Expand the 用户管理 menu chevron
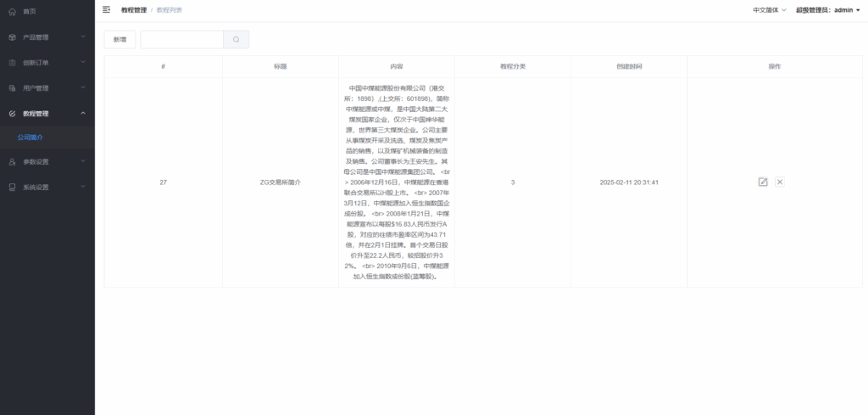The image size is (868, 415). 83,87
